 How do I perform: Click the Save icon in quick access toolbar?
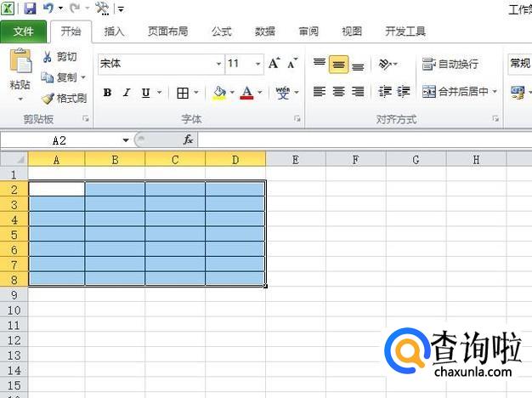point(30,9)
